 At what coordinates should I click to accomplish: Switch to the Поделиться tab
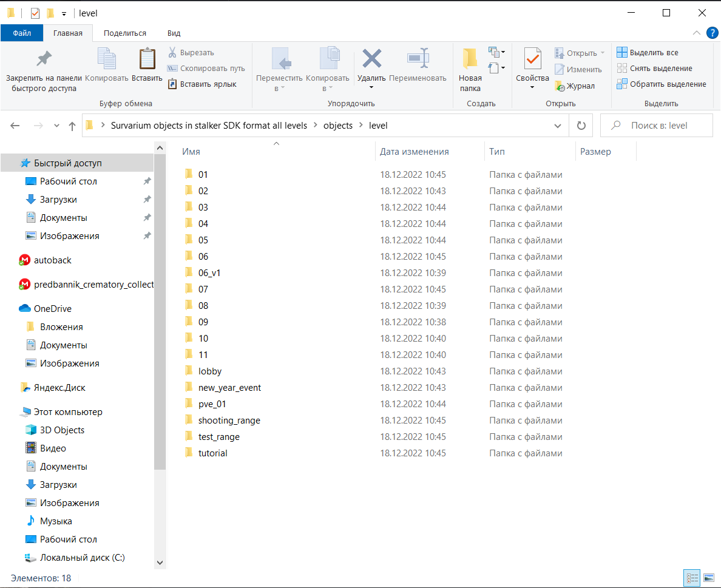pyautogui.click(x=124, y=33)
